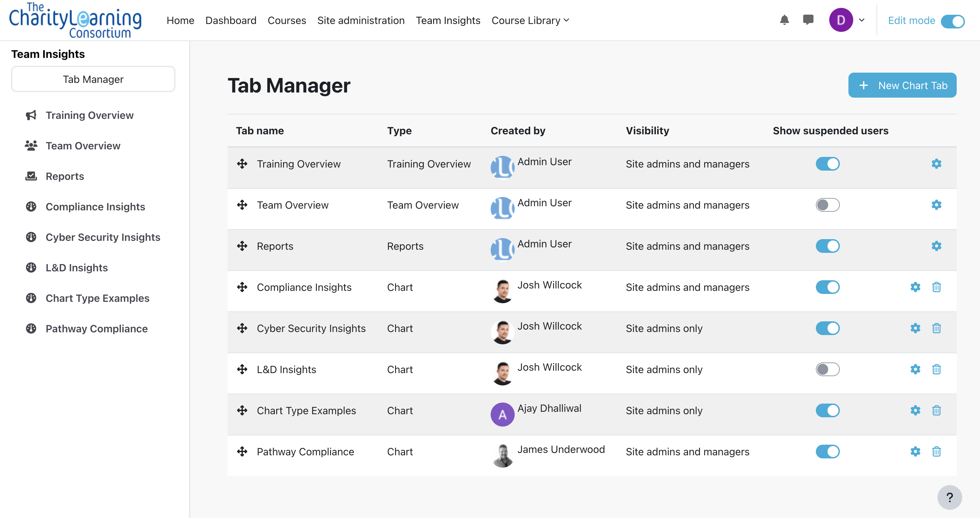
Task: Click the trash icon for Pathway Compliance row
Action: (936, 452)
